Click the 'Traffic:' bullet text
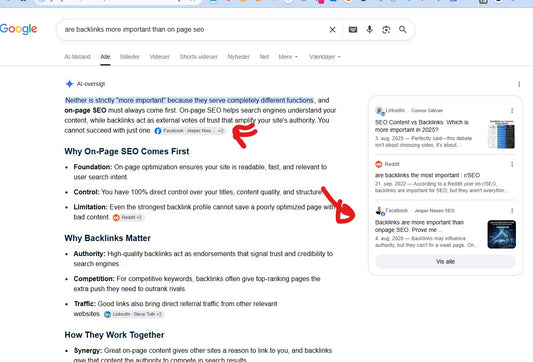 click(x=175, y=309)
